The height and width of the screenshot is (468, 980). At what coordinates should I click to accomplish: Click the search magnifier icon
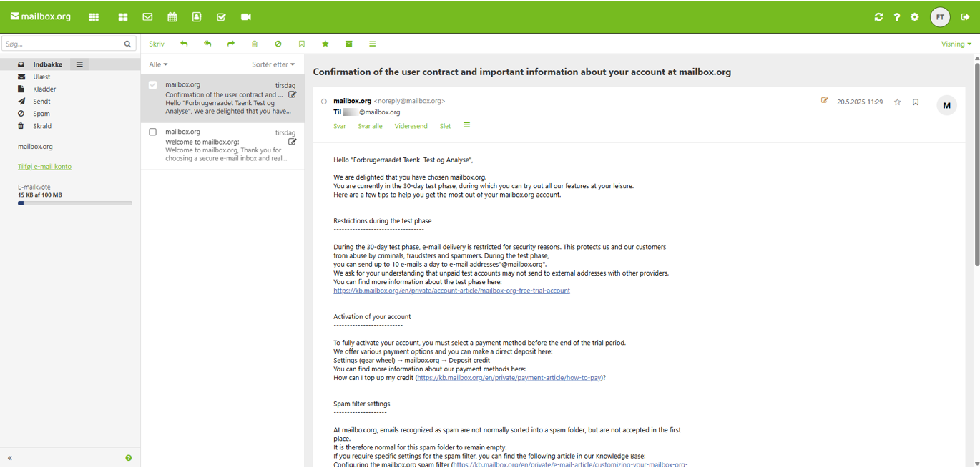(128, 44)
